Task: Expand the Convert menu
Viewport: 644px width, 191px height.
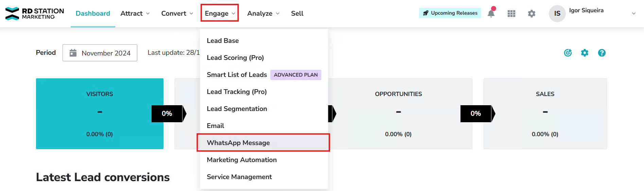Action: (x=177, y=13)
